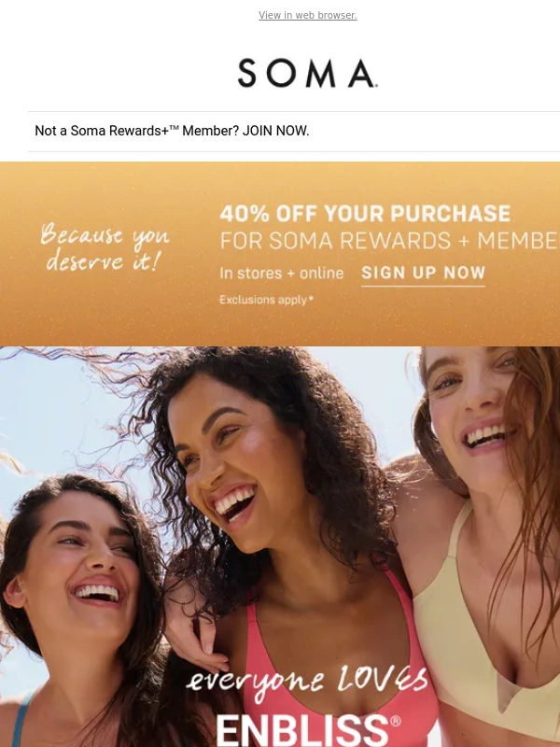Click the 40% OFF YOUR PURCHASE headline

[365, 214]
